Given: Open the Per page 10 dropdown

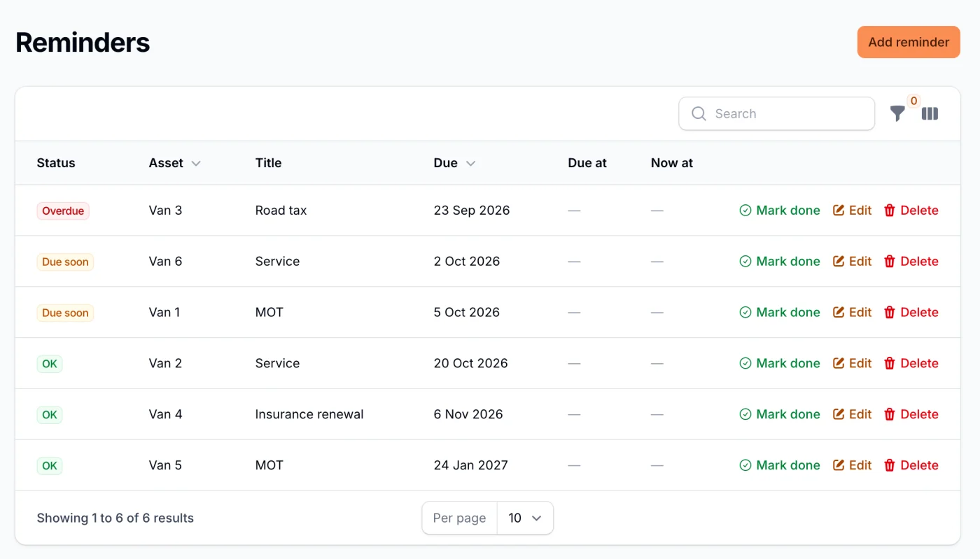Looking at the screenshot, I should [x=525, y=518].
